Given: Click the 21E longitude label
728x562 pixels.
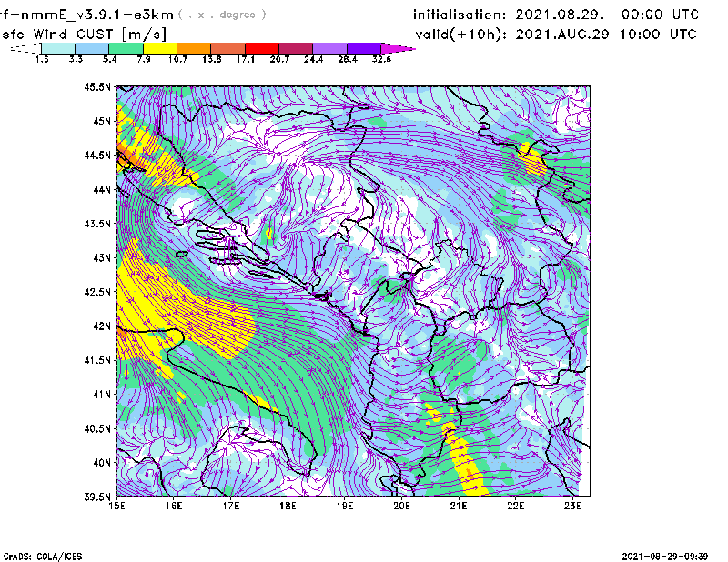Looking at the screenshot, I should [459, 506].
